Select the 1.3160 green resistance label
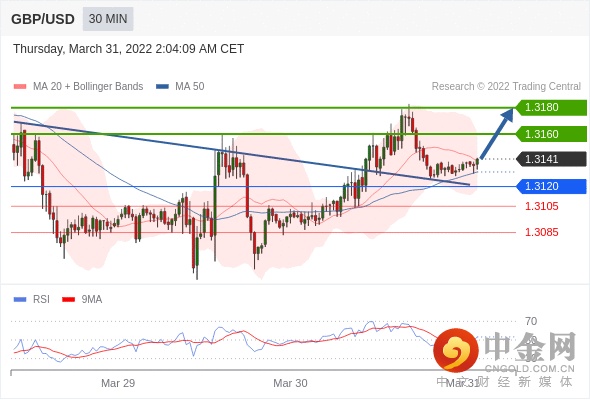Viewport: 590px width, 400px height. 551,134
